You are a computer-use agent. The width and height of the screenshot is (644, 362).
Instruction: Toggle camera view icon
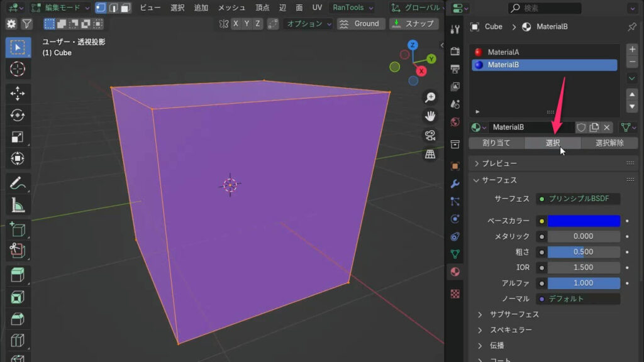430,135
